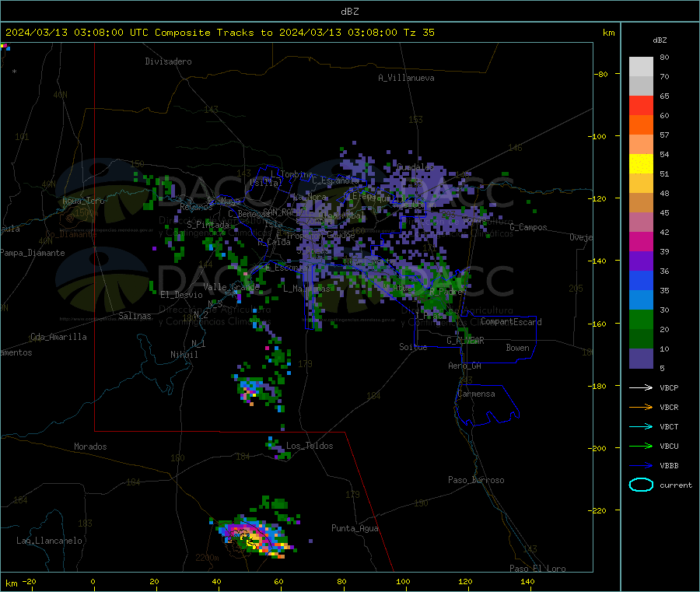Click the Soitue place label
Image resolution: width=700 pixels, height=592 pixels.
pyautogui.click(x=413, y=347)
